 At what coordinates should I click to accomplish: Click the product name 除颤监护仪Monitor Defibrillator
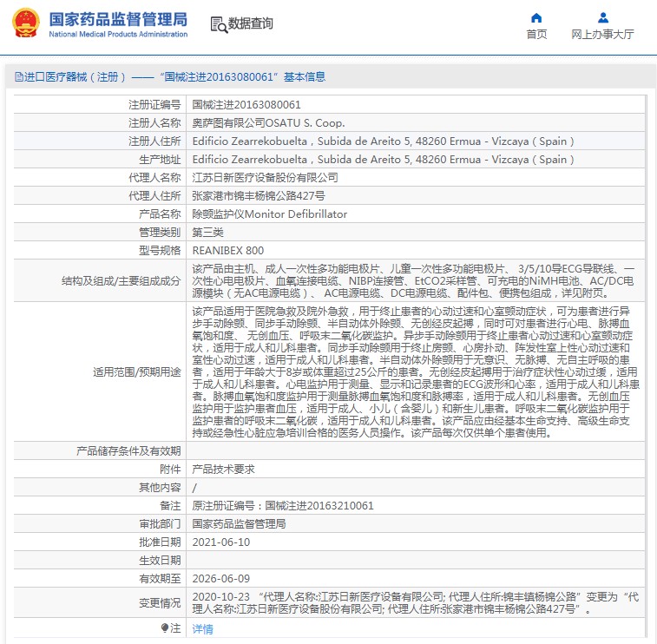pyautogui.click(x=269, y=214)
